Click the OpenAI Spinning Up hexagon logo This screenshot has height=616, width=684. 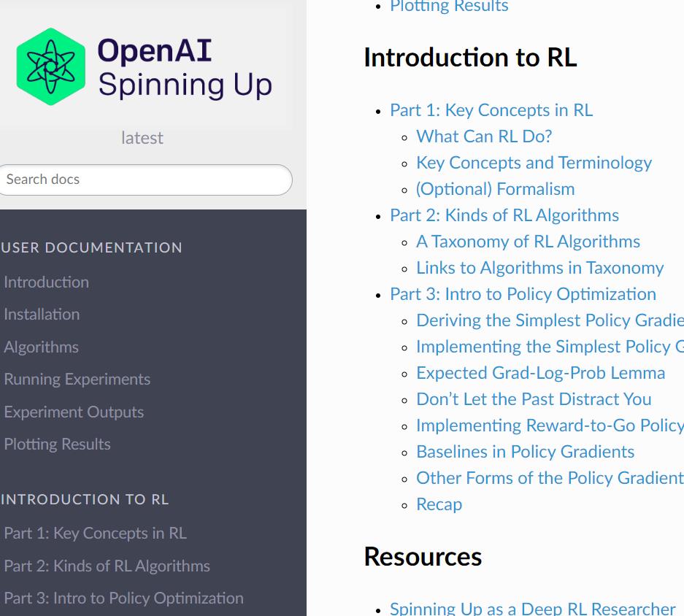pos(50,66)
